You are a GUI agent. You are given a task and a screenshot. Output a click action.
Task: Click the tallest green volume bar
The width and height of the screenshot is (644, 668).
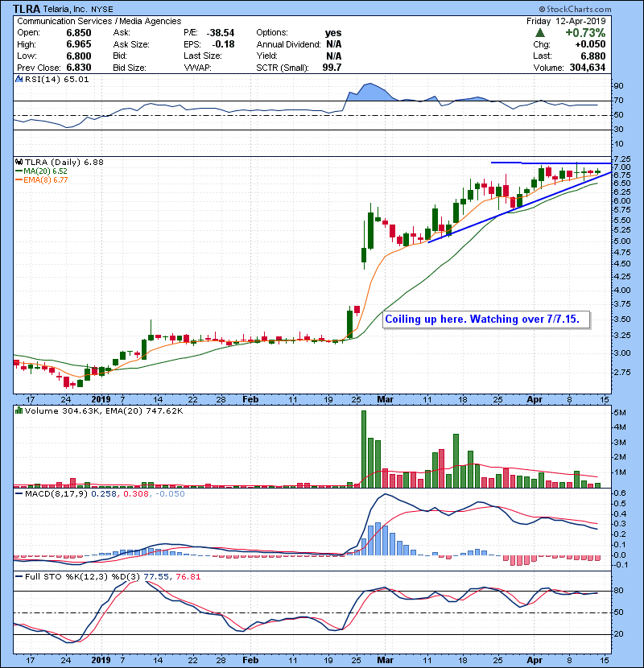point(364,449)
